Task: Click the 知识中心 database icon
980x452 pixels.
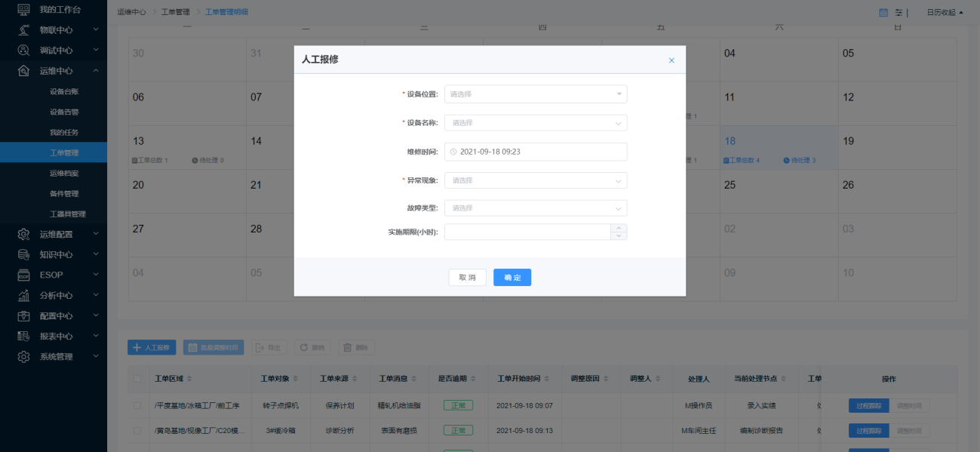Action: pos(24,254)
